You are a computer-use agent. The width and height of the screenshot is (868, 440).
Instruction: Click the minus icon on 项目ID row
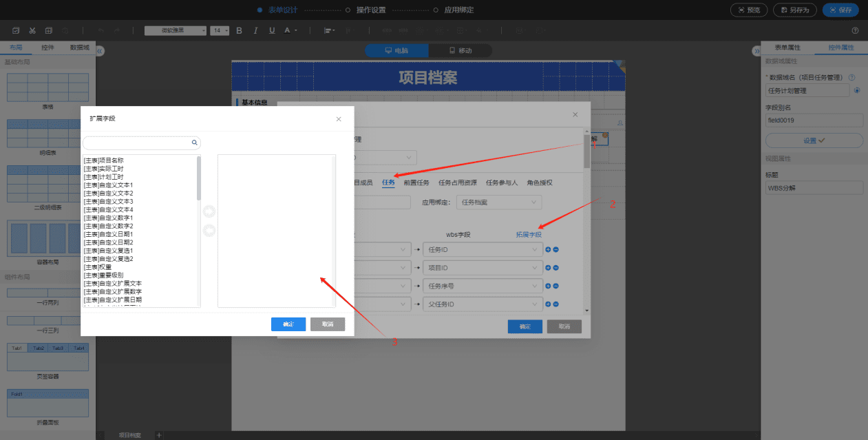(555, 267)
